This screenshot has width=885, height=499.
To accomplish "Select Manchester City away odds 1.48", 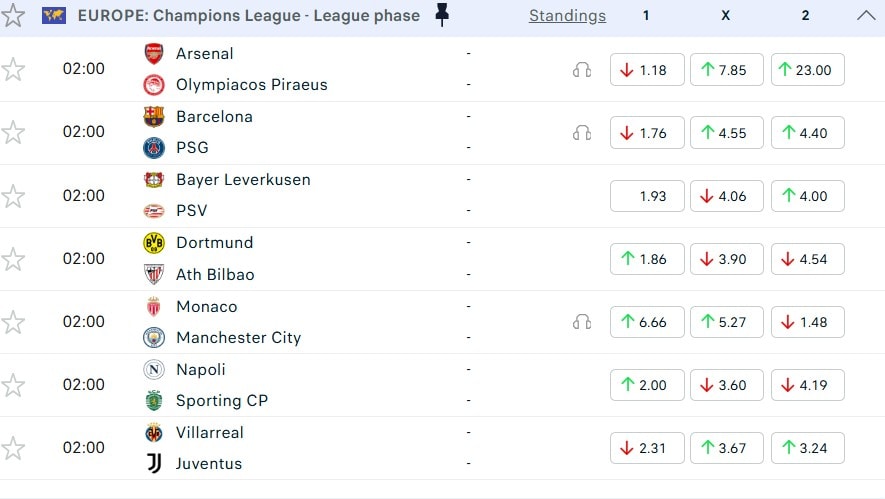I will click(x=807, y=322).
